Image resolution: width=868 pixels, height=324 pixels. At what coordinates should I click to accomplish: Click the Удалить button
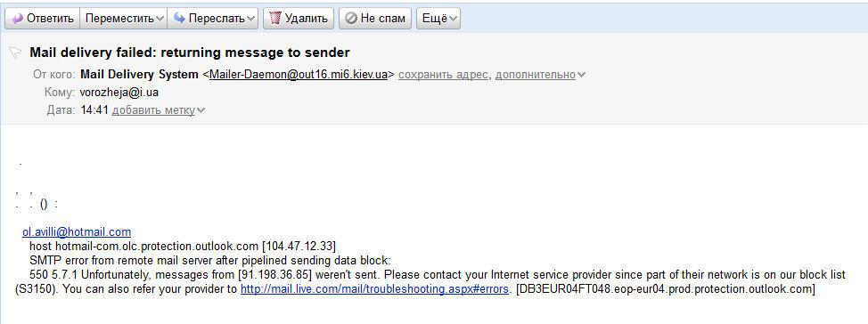[x=299, y=18]
